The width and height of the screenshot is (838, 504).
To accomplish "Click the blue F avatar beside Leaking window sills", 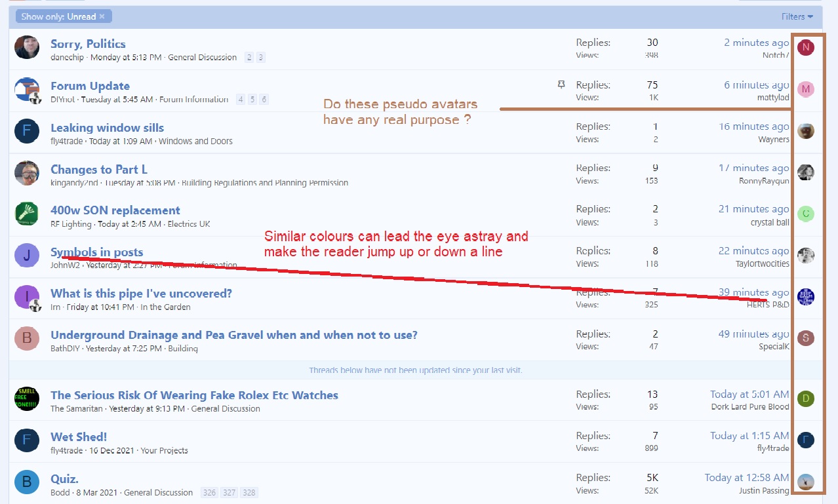I will (x=27, y=131).
